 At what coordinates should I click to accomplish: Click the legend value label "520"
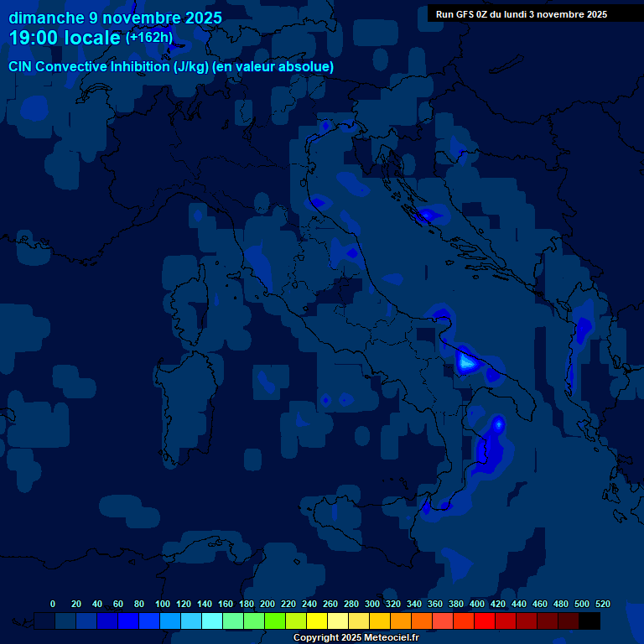tap(602, 604)
